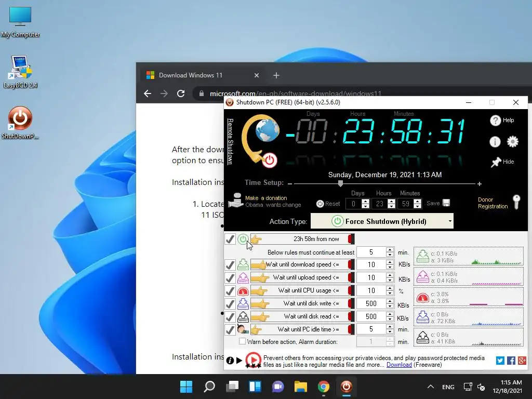This screenshot has width=532, height=399.
Task: Toggle the disk write rule checkbox
Action: point(230,303)
